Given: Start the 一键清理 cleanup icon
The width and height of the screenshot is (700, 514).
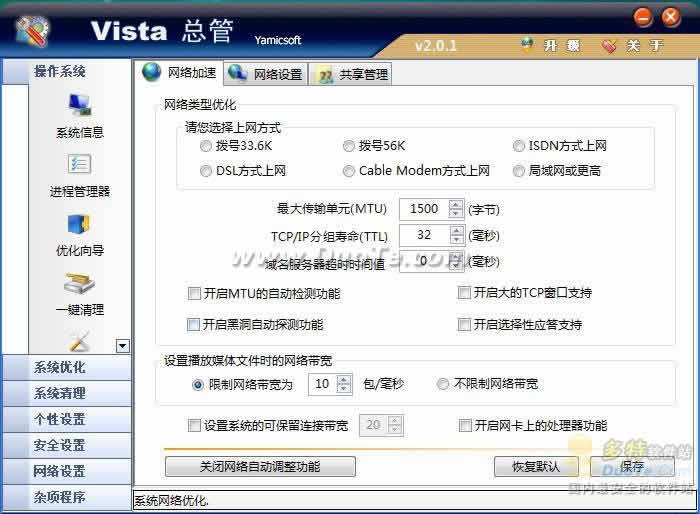Looking at the screenshot, I should click(x=79, y=283).
